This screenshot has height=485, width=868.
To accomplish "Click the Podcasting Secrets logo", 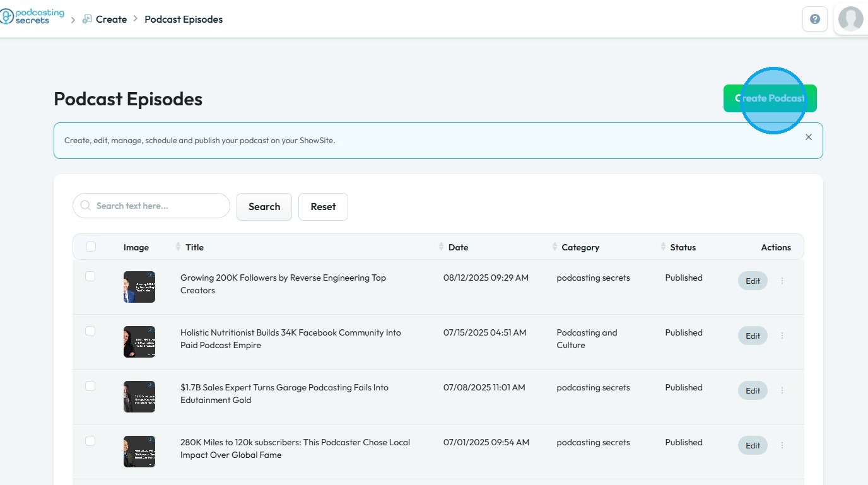I will click(x=32, y=17).
